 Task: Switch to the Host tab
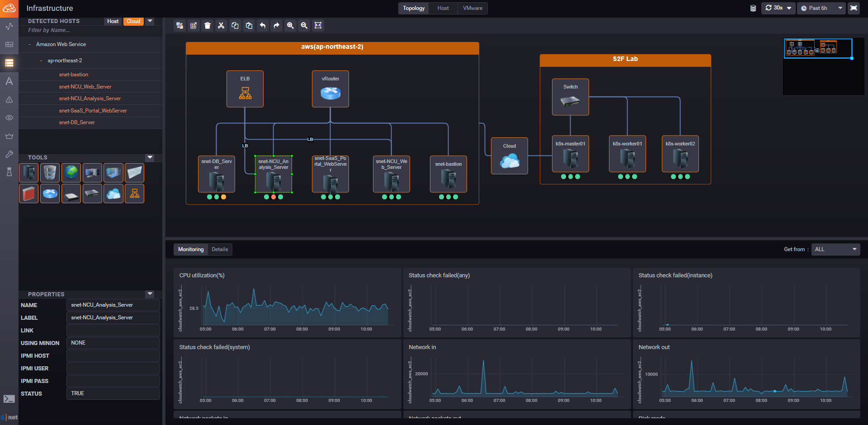click(x=443, y=8)
